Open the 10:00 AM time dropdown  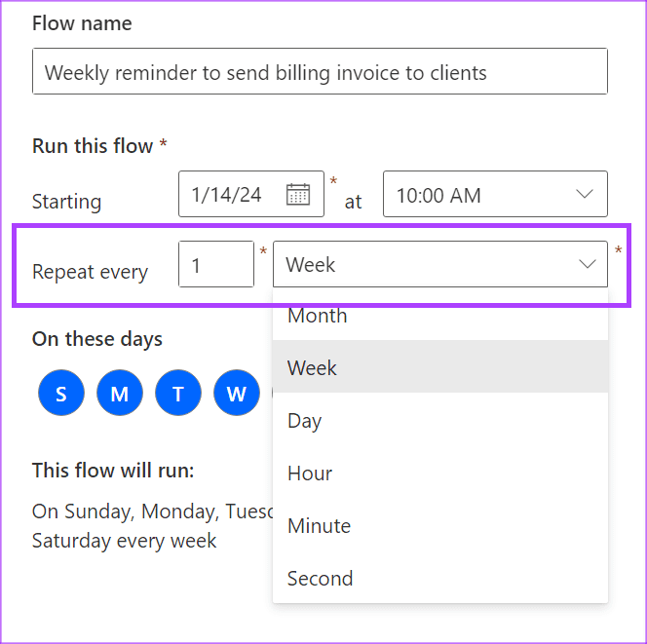tap(494, 194)
